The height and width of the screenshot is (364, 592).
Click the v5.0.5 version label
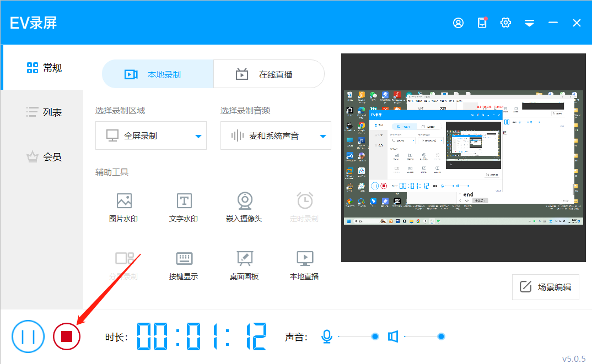pyautogui.click(x=574, y=358)
